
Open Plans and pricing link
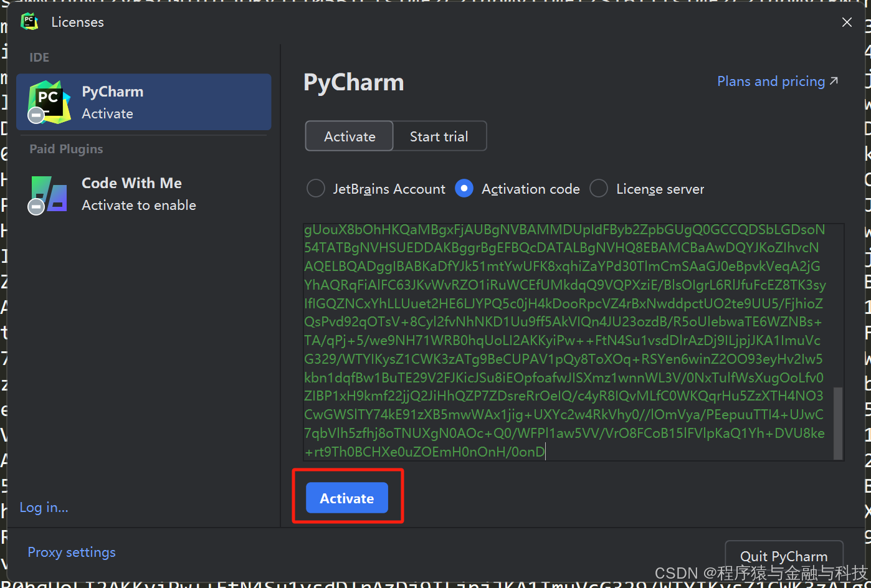click(x=778, y=82)
